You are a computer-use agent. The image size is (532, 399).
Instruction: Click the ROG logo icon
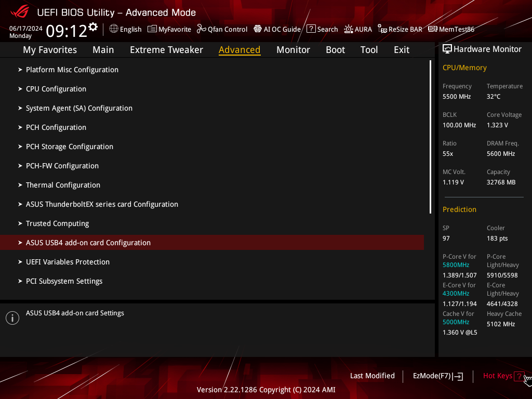click(20, 12)
